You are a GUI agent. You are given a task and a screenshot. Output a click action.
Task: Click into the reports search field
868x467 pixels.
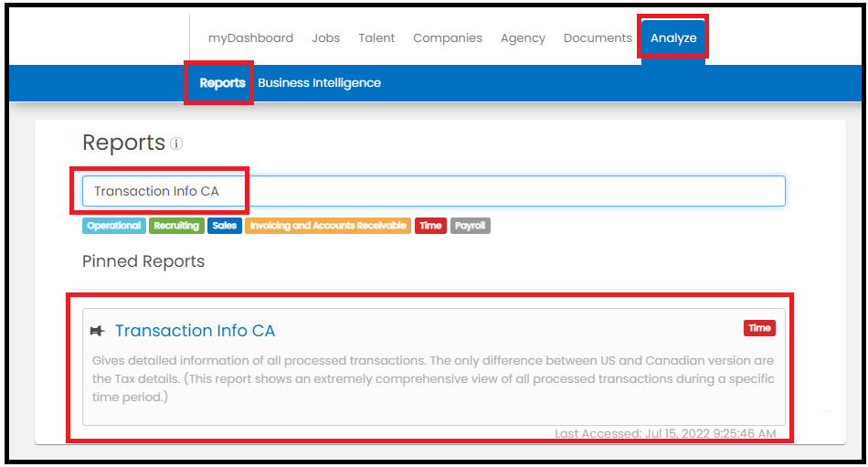coord(433,191)
